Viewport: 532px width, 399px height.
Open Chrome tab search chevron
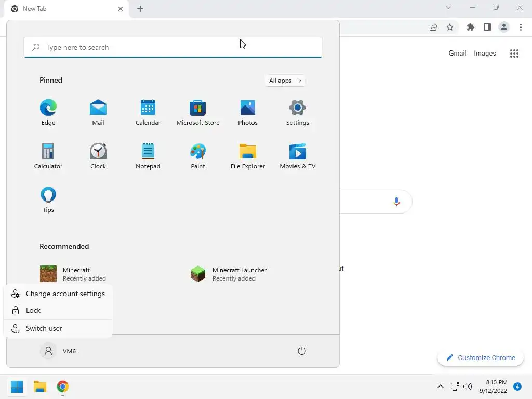tap(448, 7)
